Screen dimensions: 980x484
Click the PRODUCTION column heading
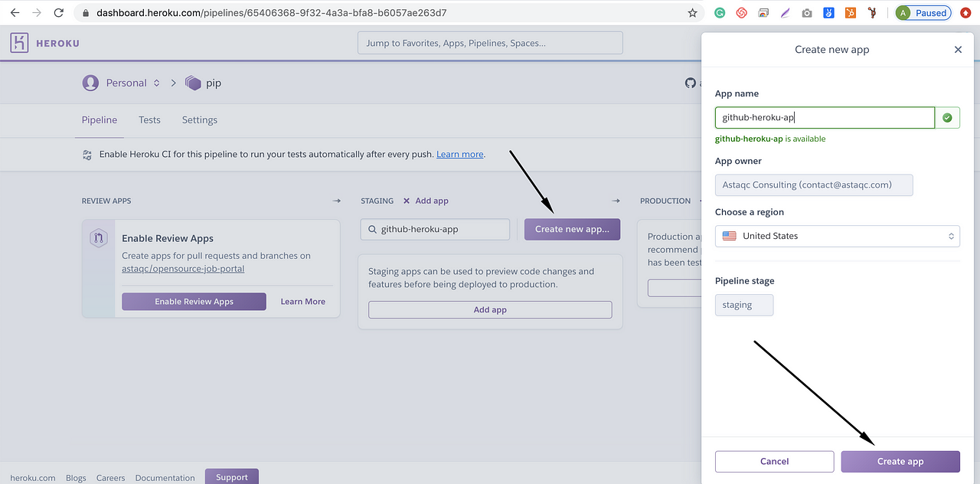[x=665, y=201]
